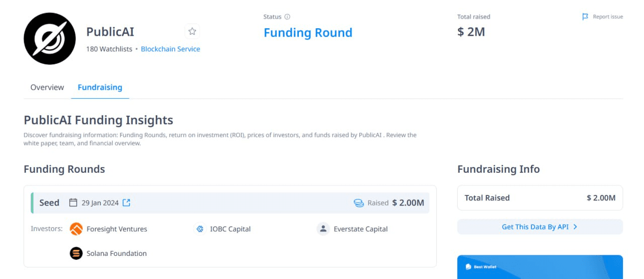The image size is (644, 279).
Task: Click the Best Wallet ad banner
Action: [540, 267]
